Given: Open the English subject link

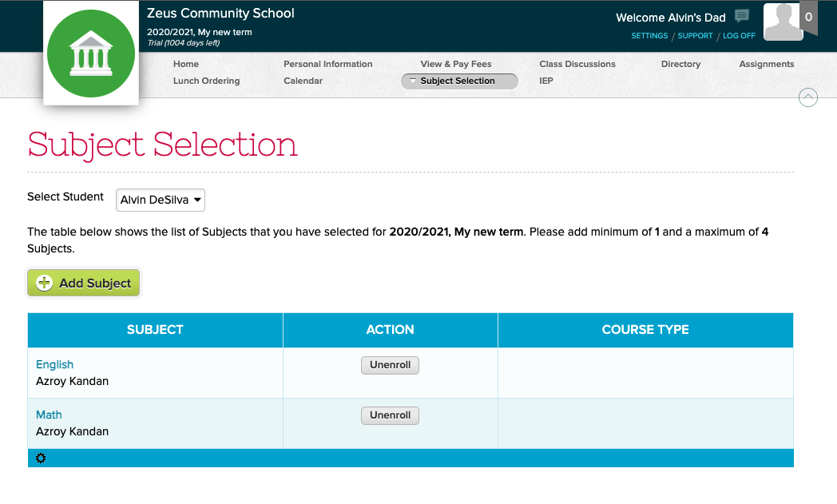Looking at the screenshot, I should [x=54, y=364].
